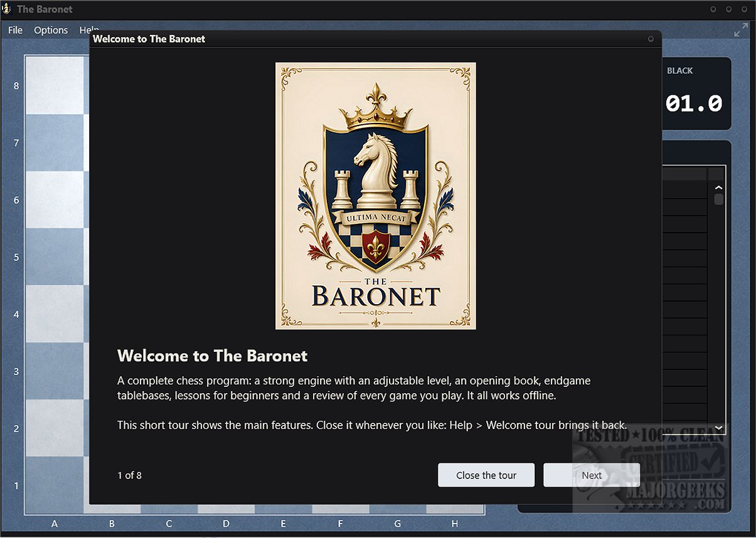The image size is (756, 538).
Task: Click the file label H below the board
Action: [454, 524]
